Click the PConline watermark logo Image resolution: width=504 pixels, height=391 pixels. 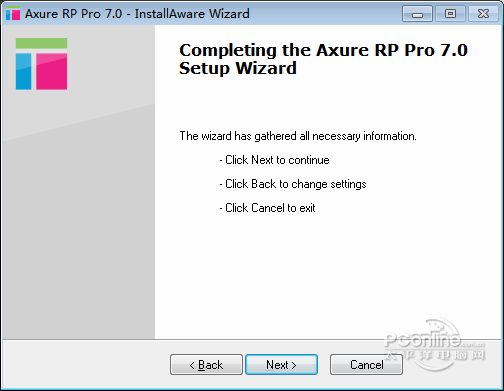coord(435,344)
